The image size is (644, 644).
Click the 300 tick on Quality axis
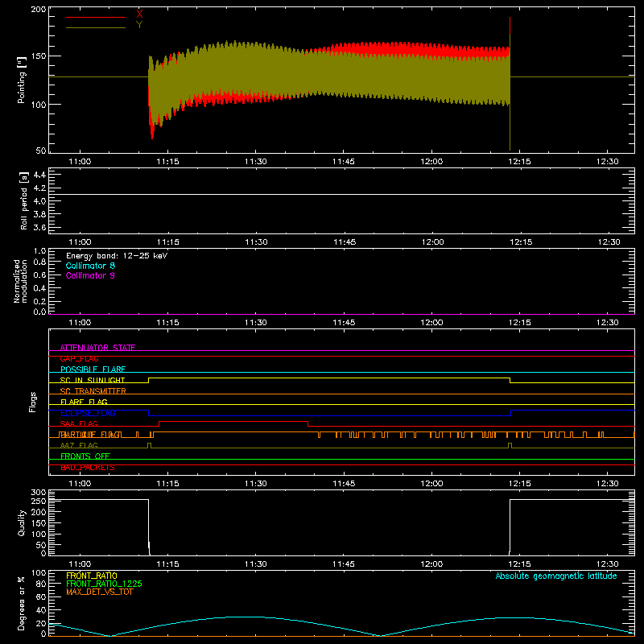(x=39, y=492)
